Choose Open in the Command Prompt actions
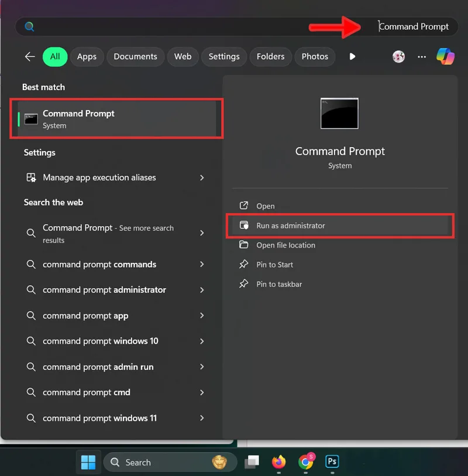468x476 pixels. 340,206
